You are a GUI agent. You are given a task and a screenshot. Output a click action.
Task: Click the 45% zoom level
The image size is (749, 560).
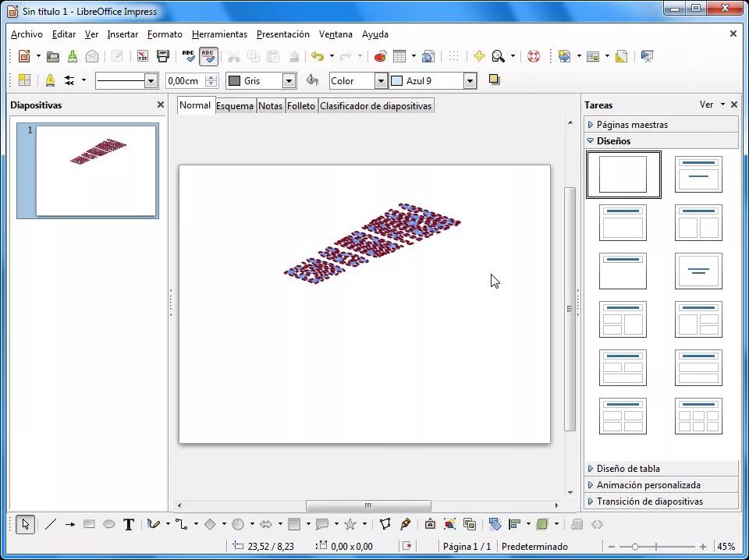pyautogui.click(x=726, y=547)
